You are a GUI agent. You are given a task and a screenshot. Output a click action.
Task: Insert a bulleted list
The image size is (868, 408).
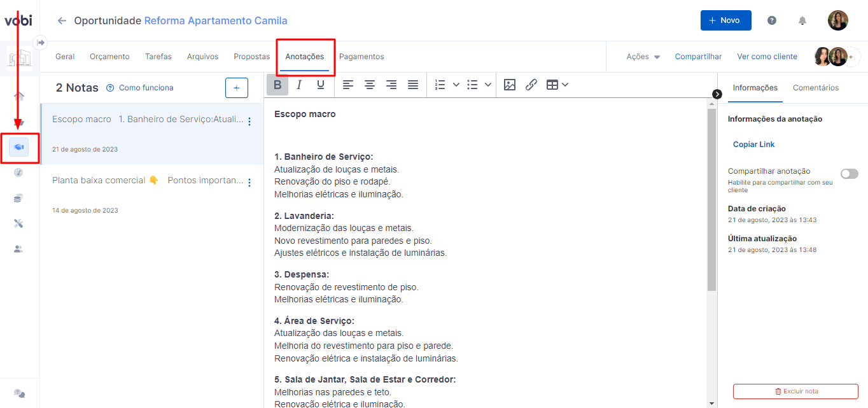(x=472, y=85)
